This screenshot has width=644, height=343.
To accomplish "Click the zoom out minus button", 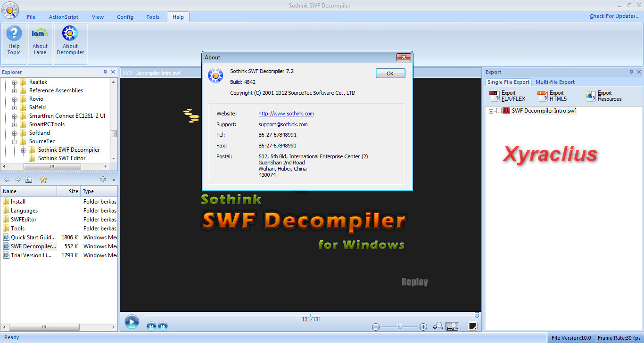I will tap(376, 327).
